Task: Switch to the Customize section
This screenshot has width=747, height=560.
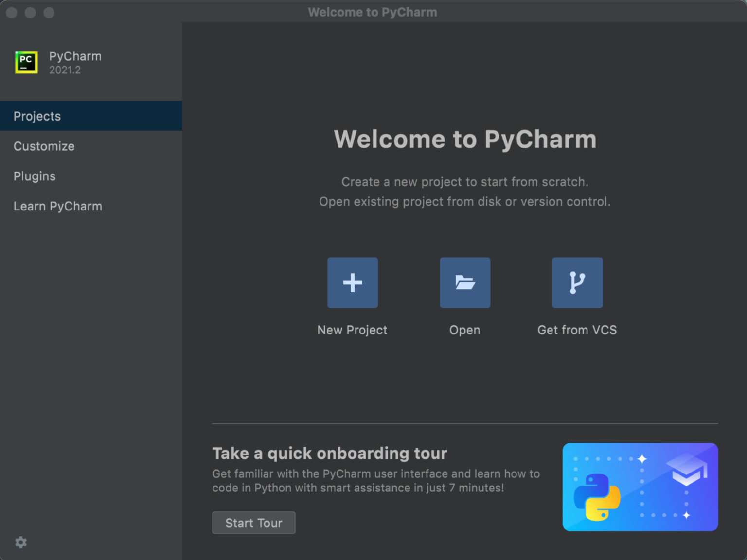Action: (x=44, y=146)
